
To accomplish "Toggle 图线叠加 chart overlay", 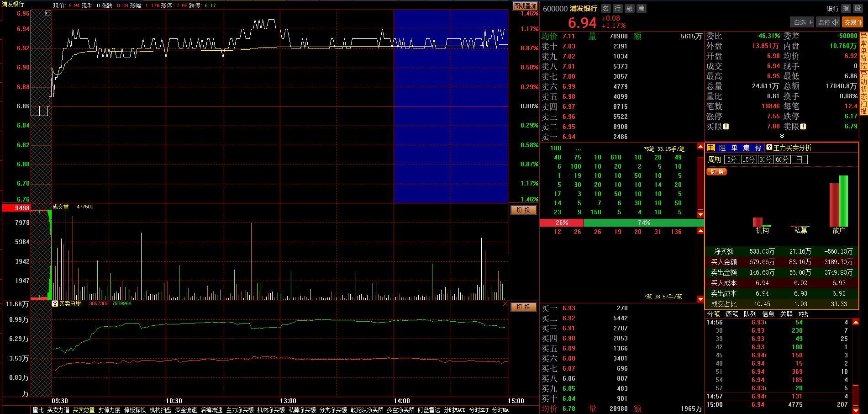I will point(525,6).
